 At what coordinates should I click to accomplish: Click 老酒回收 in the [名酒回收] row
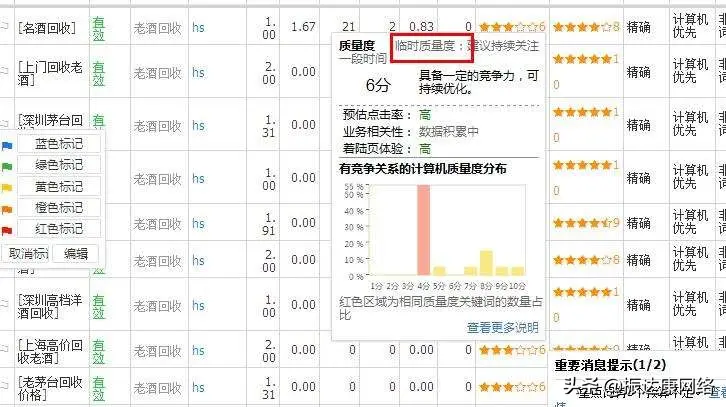pyautogui.click(x=157, y=28)
